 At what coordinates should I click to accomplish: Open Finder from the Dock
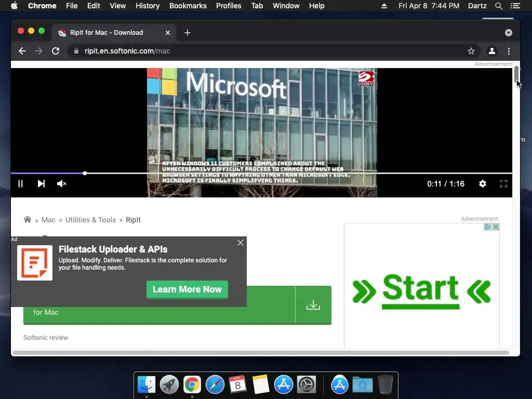[x=147, y=385]
